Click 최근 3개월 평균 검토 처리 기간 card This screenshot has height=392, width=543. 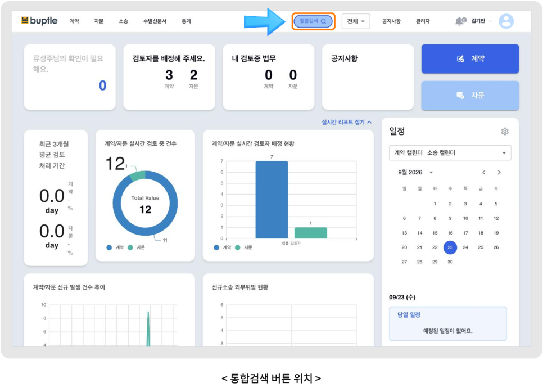point(56,198)
